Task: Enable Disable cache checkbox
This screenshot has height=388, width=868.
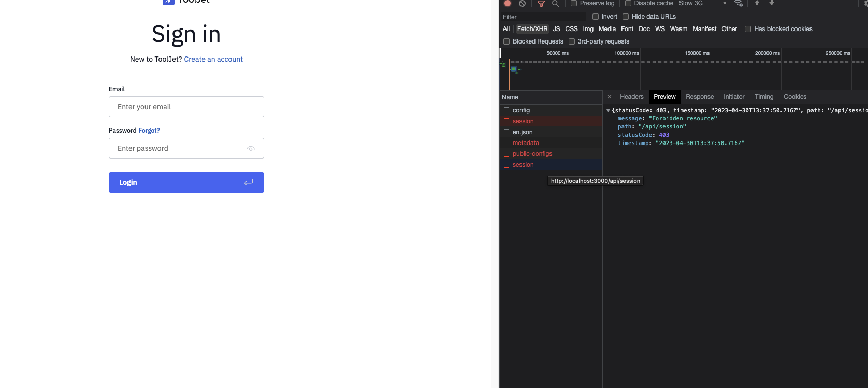Action: (628, 3)
